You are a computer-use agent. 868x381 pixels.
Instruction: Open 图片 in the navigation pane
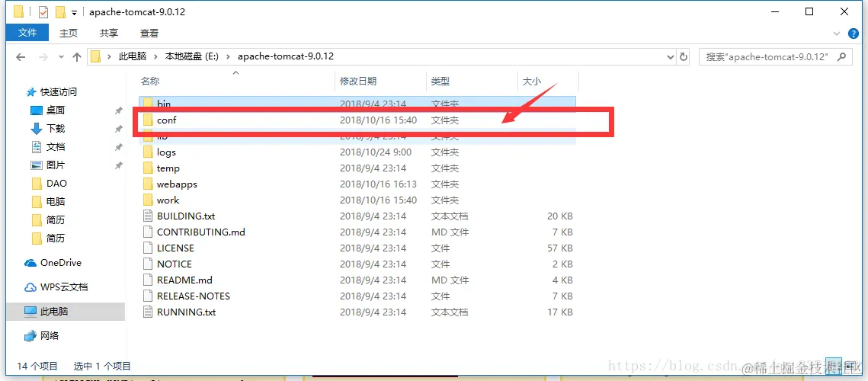coord(56,165)
